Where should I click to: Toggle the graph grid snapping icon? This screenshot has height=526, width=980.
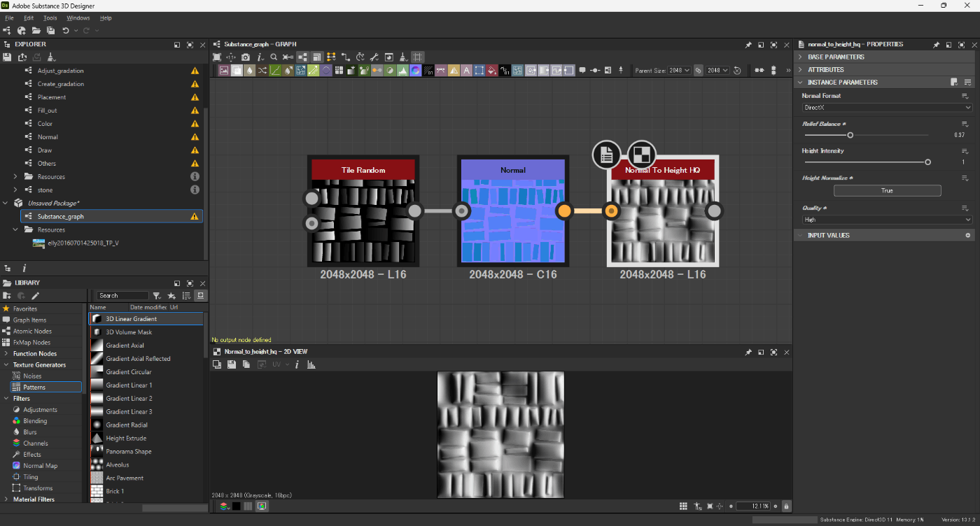click(x=417, y=57)
